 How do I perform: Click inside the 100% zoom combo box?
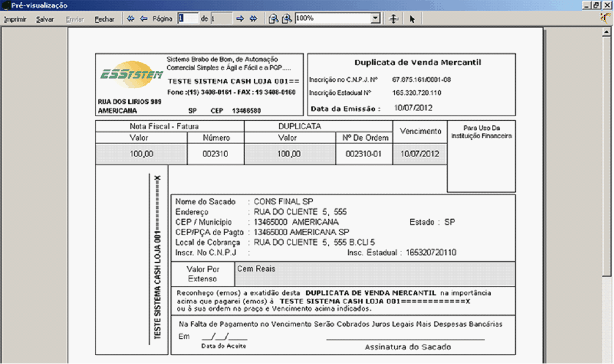click(332, 18)
